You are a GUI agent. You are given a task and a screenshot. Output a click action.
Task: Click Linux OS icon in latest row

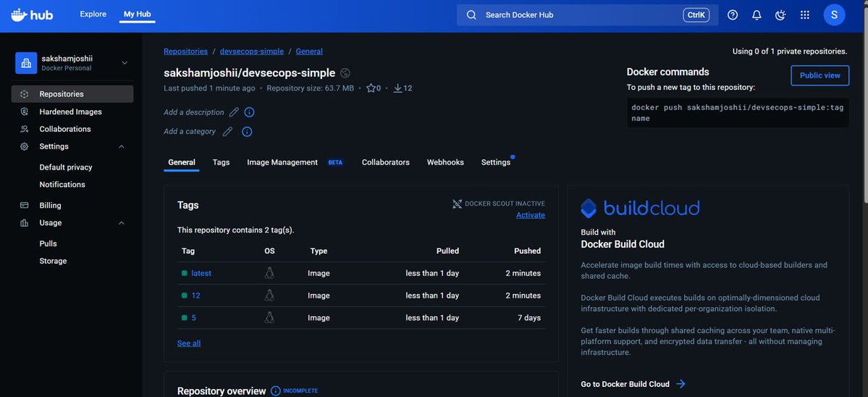(x=269, y=273)
